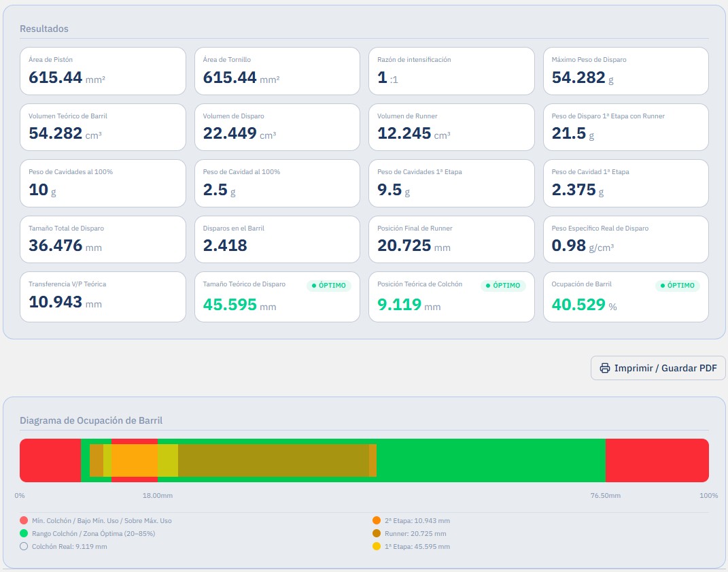
Task: Click the 76.50mm marker label under diagram
Action: [x=606, y=495]
